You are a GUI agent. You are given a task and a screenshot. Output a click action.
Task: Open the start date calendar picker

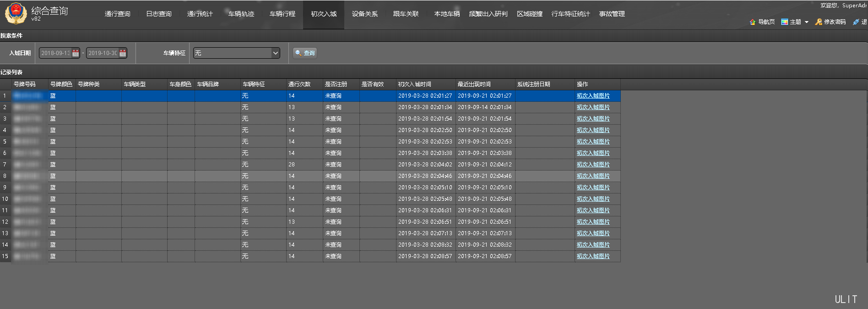pyautogui.click(x=76, y=53)
